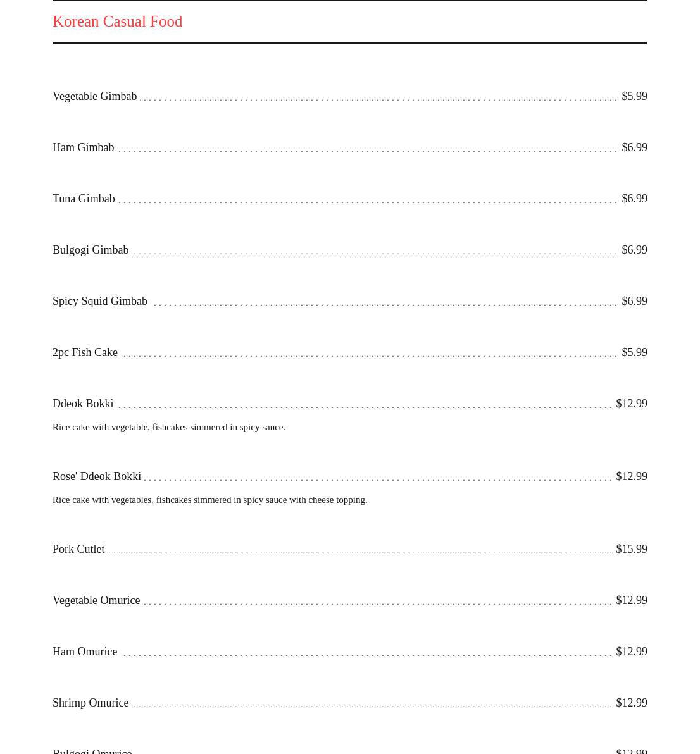Select Tuna Gimbab from the menu
This screenshot has width=700, height=754.
click(x=84, y=199)
